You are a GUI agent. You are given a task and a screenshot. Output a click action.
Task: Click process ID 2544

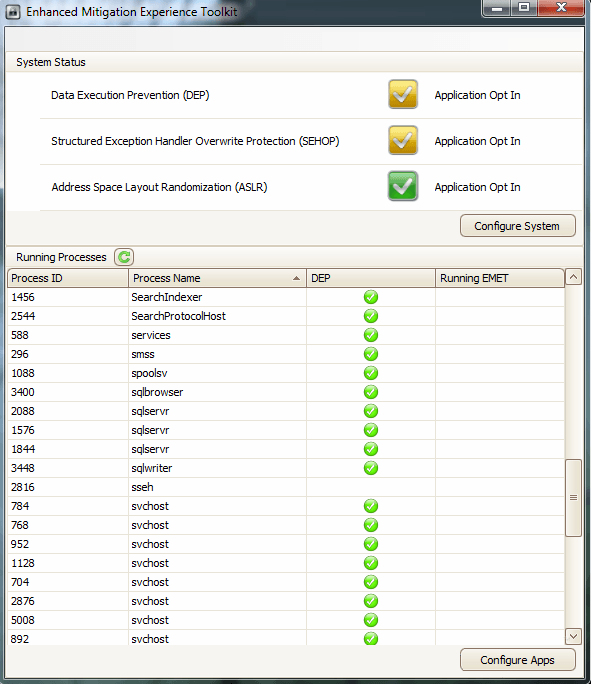tap(23, 316)
